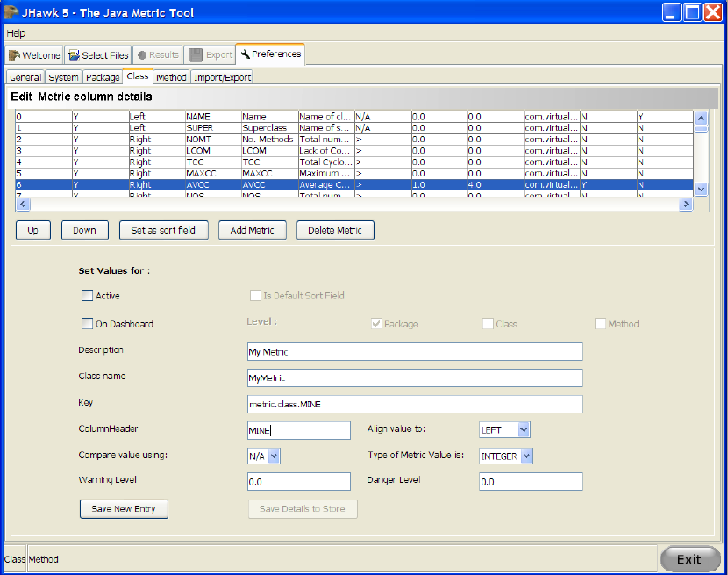The height and width of the screenshot is (575, 728).
Task: Enable the Active checkbox
Action: (87, 296)
